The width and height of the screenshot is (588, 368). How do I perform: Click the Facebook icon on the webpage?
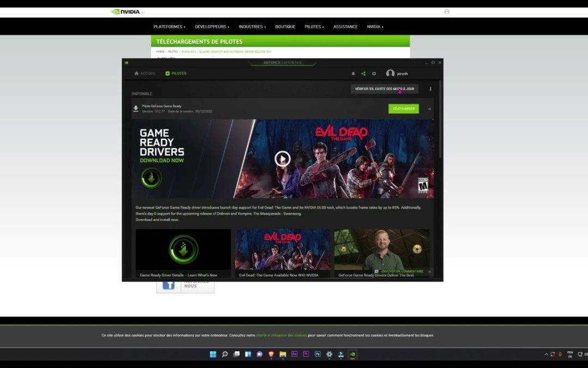[x=168, y=285]
